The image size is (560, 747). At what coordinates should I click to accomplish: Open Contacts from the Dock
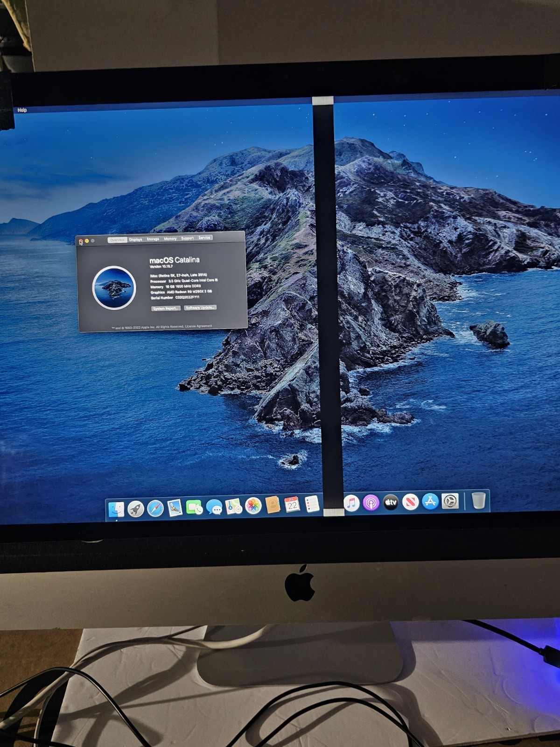click(x=273, y=505)
